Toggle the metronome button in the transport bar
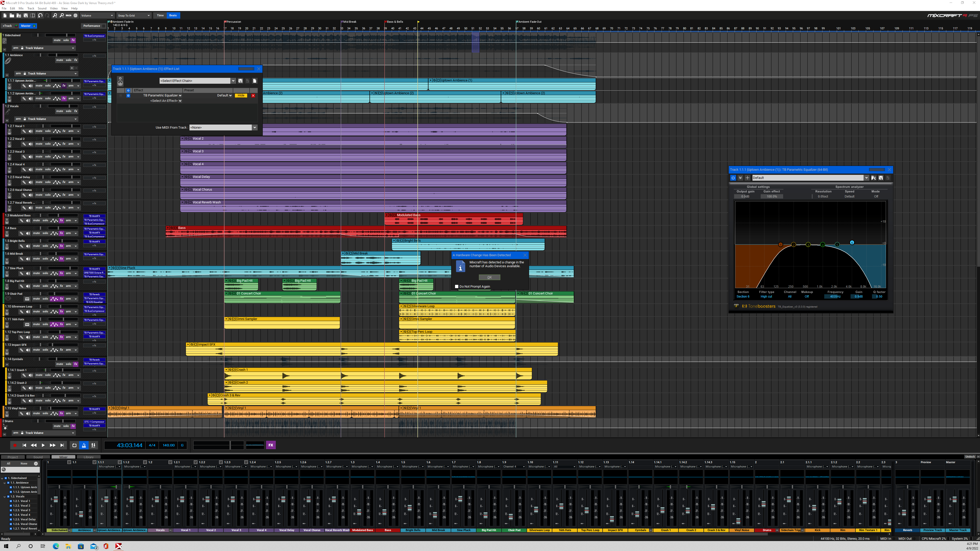The image size is (980, 551). [x=84, y=445]
